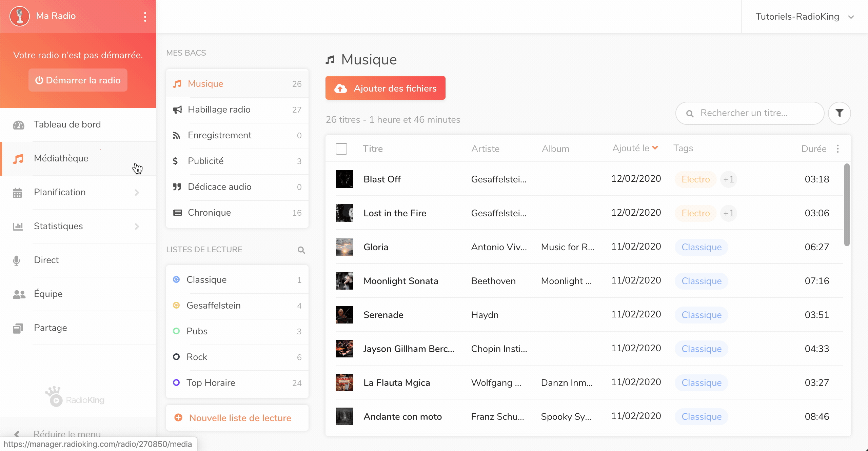Click the Electro tag on Blast Off
This screenshot has width=868, height=451.
(x=695, y=179)
